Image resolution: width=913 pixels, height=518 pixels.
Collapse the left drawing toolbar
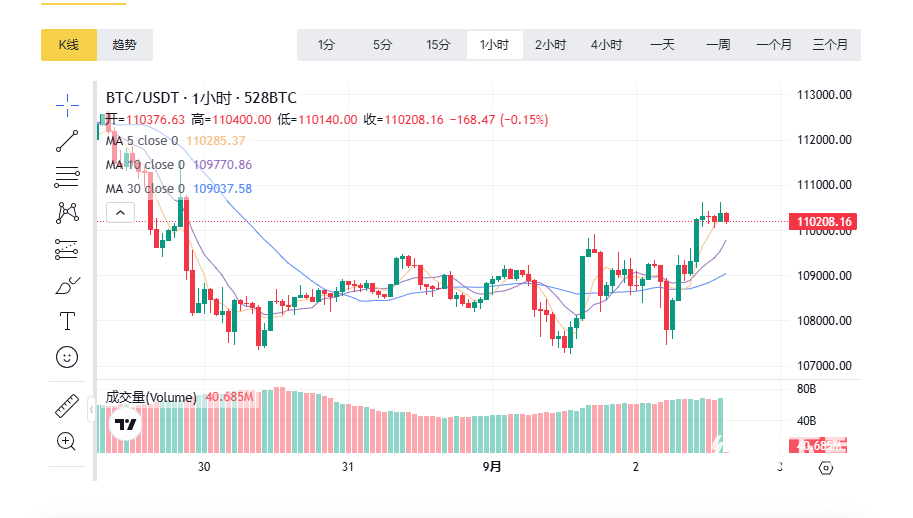click(91, 409)
